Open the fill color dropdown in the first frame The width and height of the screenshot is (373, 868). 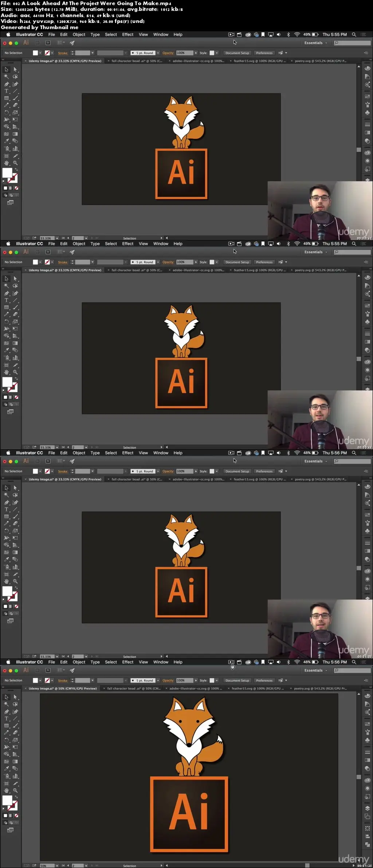(40, 53)
